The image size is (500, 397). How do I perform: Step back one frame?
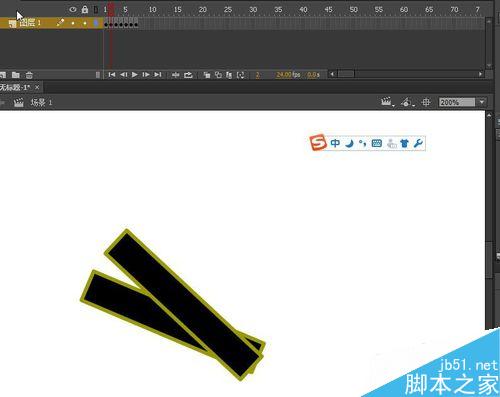(x=123, y=75)
